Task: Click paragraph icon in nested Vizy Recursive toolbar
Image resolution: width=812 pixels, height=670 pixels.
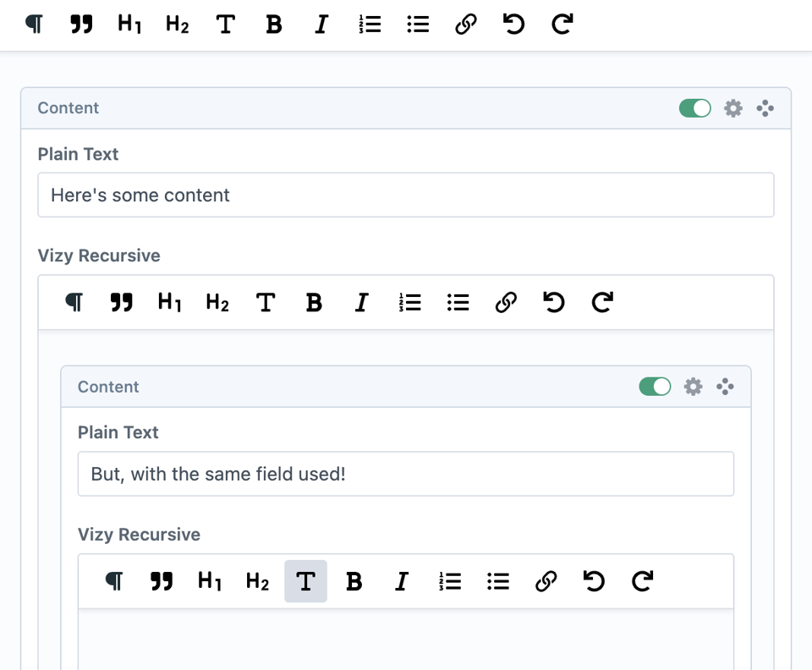Action: pyautogui.click(x=114, y=581)
